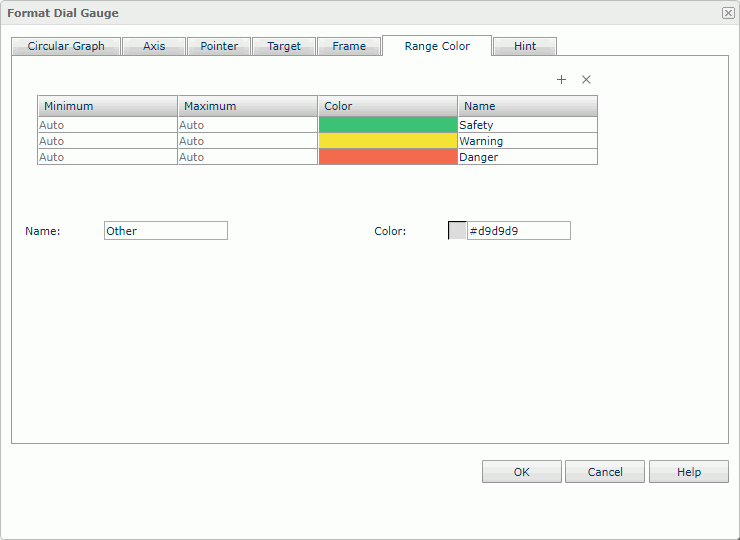Open the Axis tab
740x540 pixels.
pyautogui.click(x=154, y=46)
